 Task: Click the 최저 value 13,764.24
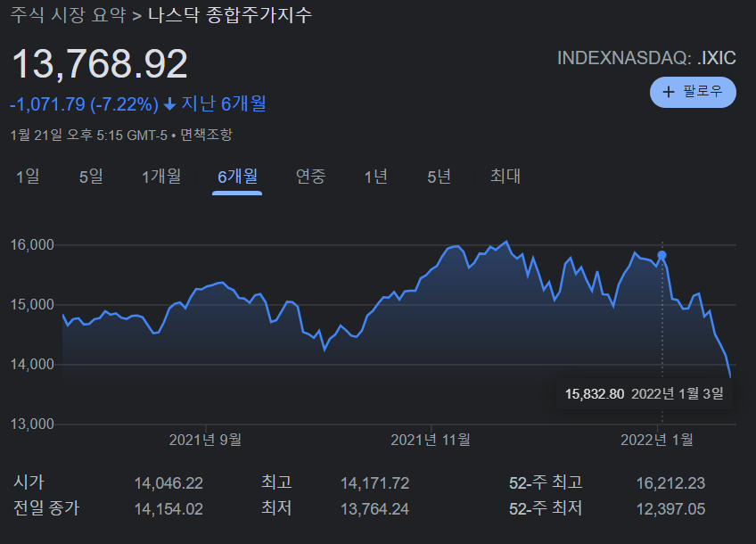tap(375, 509)
